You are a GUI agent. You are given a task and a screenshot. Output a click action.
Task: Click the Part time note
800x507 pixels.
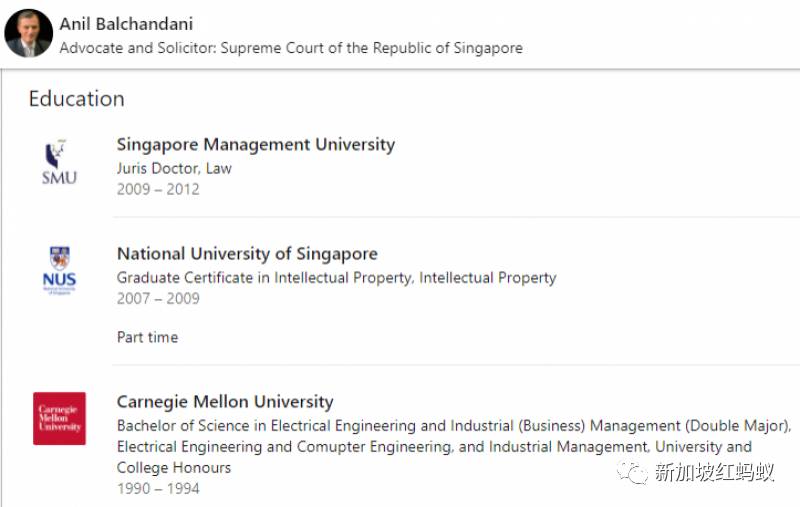click(x=147, y=337)
